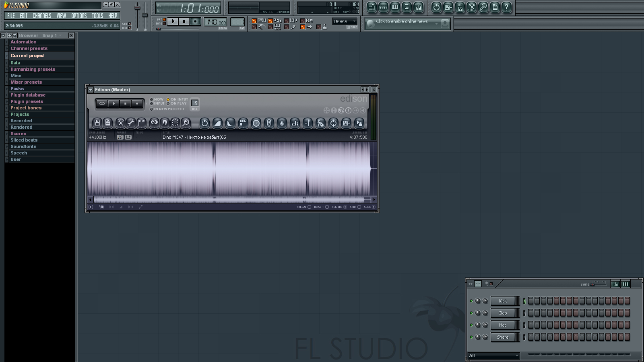Image resolution: width=644 pixels, height=362 pixels.
Task: Open Edison time stretch clock tool
Action: pyautogui.click(x=256, y=123)
